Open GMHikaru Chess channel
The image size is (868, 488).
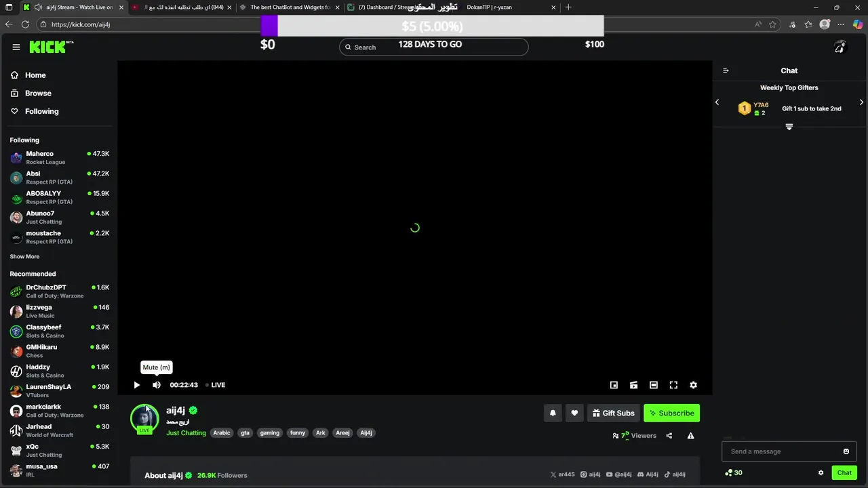[x=60, y=351]
